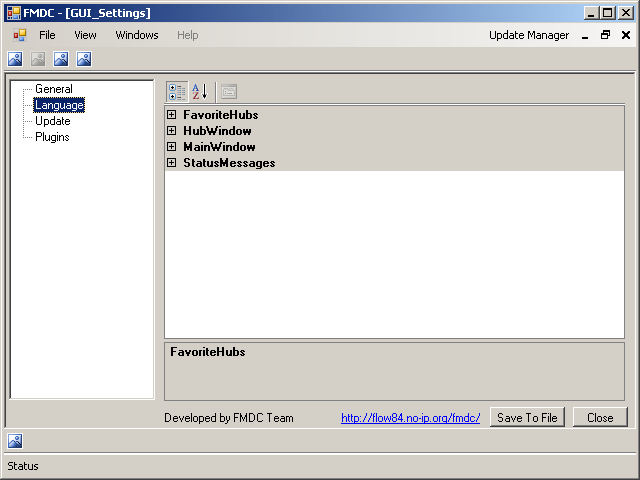Expand the HubWindow category
This screenshot has width=640, height=480.
click(x=171, y=131)
